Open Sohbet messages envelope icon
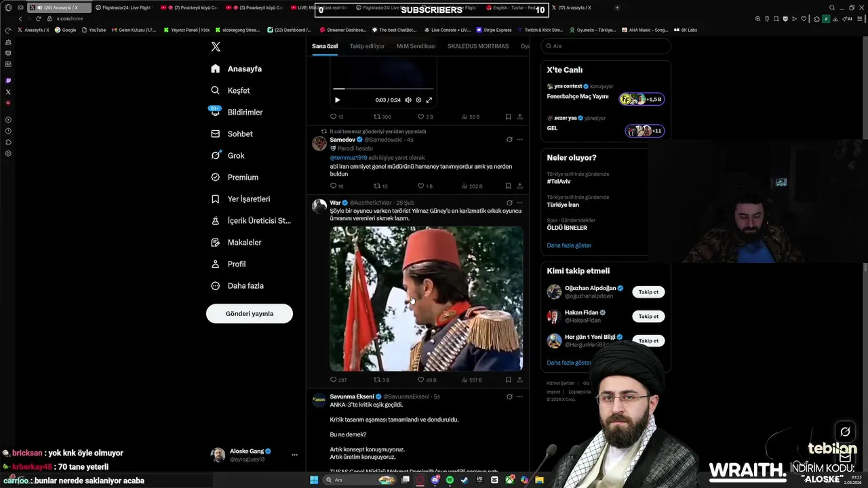 coord(216,134)
